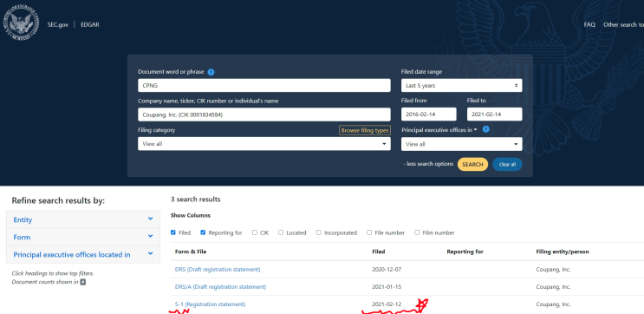
Task: Click filed date 2021-02-12
Action: click(x=387, y=304)
